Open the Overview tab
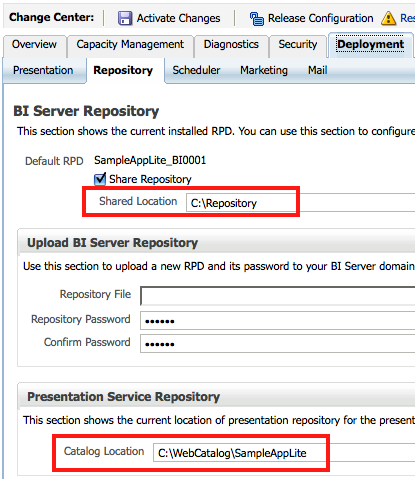 pyautogui.click(x=34, y=44)
